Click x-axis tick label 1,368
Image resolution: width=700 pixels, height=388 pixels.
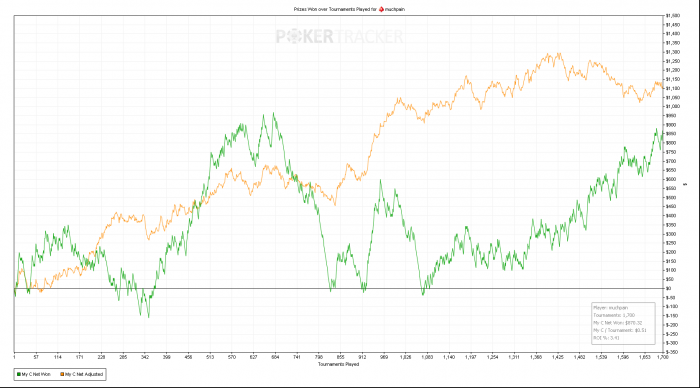coord(536,357)
